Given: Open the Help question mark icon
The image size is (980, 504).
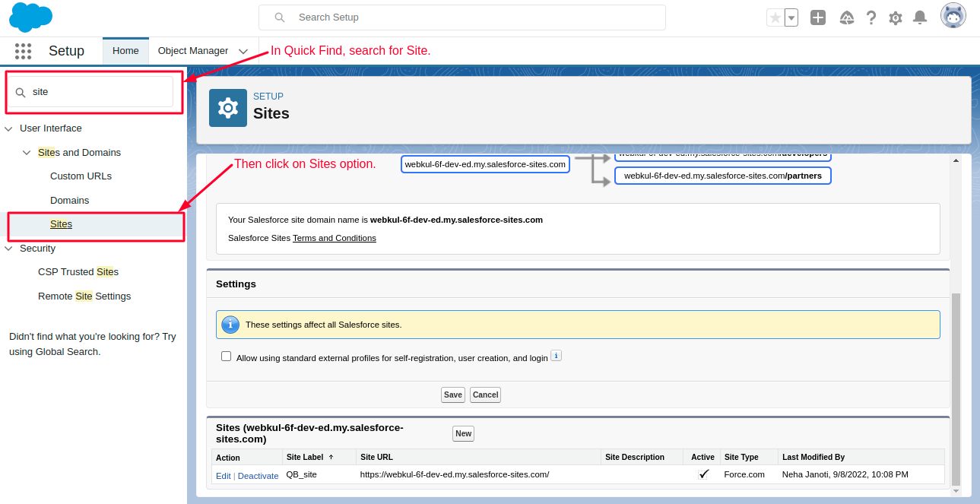Looking at the screenshot, I should click(871, 17).
